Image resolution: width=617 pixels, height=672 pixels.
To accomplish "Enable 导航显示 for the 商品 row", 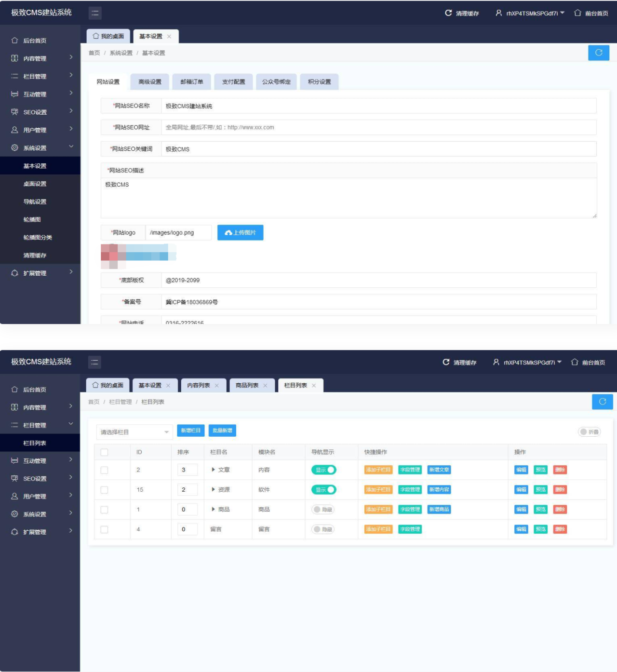I will tap(324, 510).
